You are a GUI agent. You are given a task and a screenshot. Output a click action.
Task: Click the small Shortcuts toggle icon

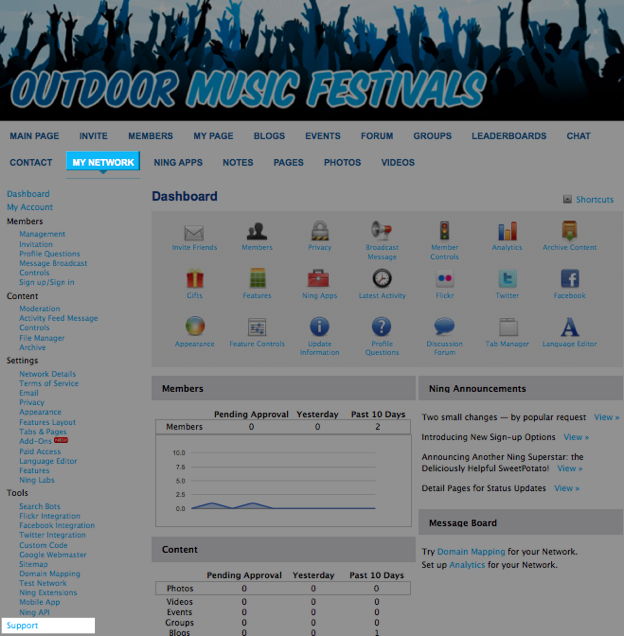[567, 199]
